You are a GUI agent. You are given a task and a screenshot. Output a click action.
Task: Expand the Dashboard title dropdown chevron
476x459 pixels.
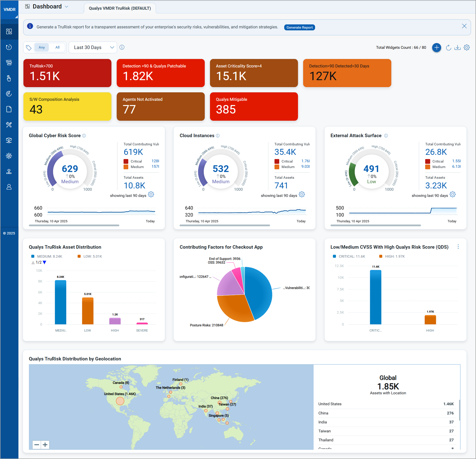[67, 7]
